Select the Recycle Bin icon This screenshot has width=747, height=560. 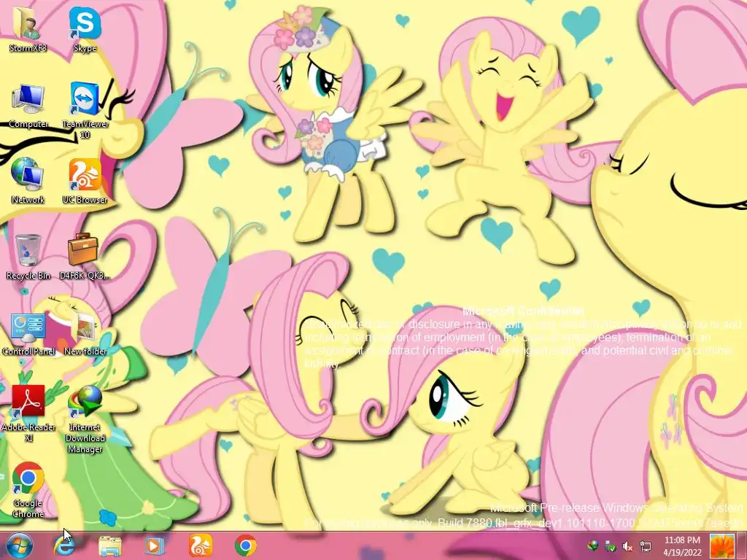[x=28, y=257]
